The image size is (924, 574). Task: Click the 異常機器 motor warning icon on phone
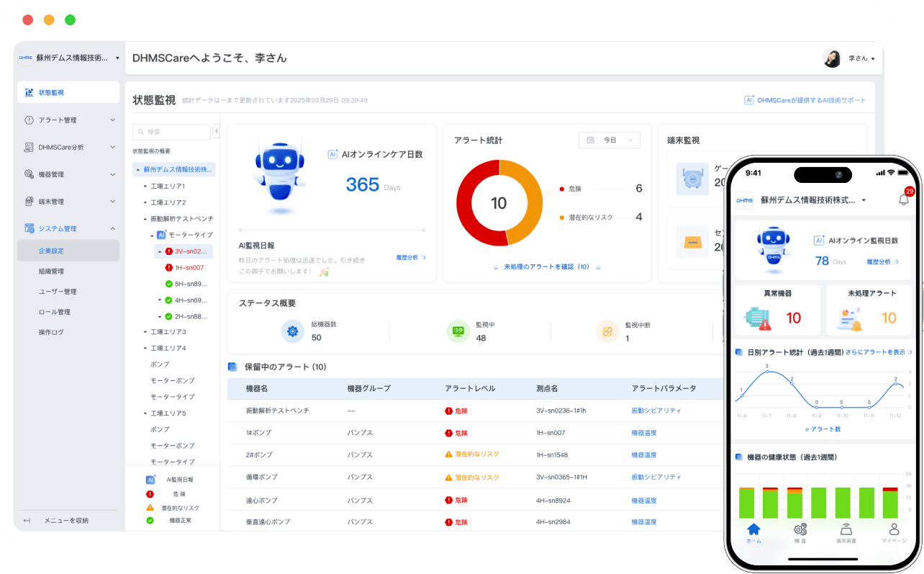click(758, 318)
